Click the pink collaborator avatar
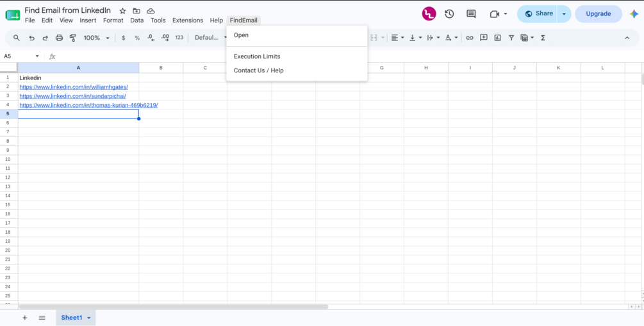Image resolution: width=644 pixels, height=326 pixels. click(429, 14)
